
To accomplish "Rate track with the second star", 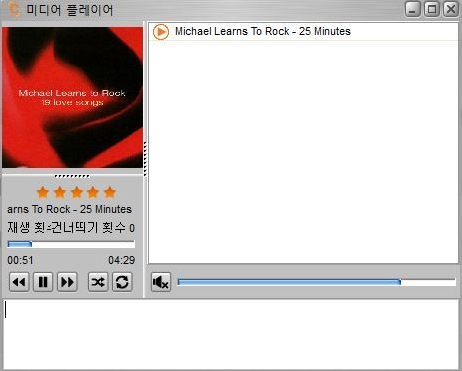I will pyautogui.click(x=60, y=192).
